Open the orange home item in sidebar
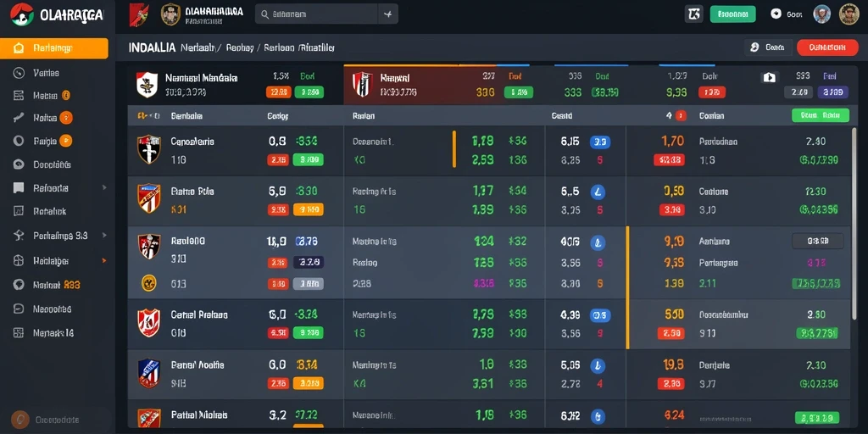868x434 pixels. (x=53, y=48)
